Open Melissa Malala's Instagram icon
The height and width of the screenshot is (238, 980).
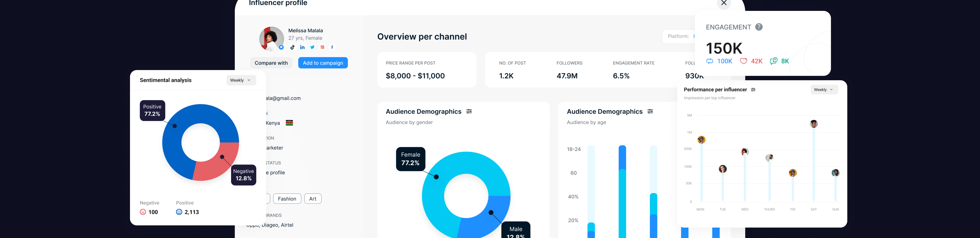tap(322, 47)
